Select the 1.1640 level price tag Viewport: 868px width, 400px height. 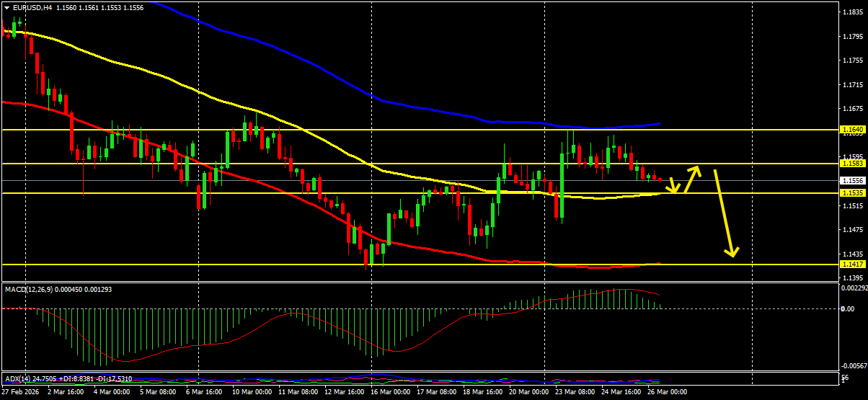tap(852, 130)
